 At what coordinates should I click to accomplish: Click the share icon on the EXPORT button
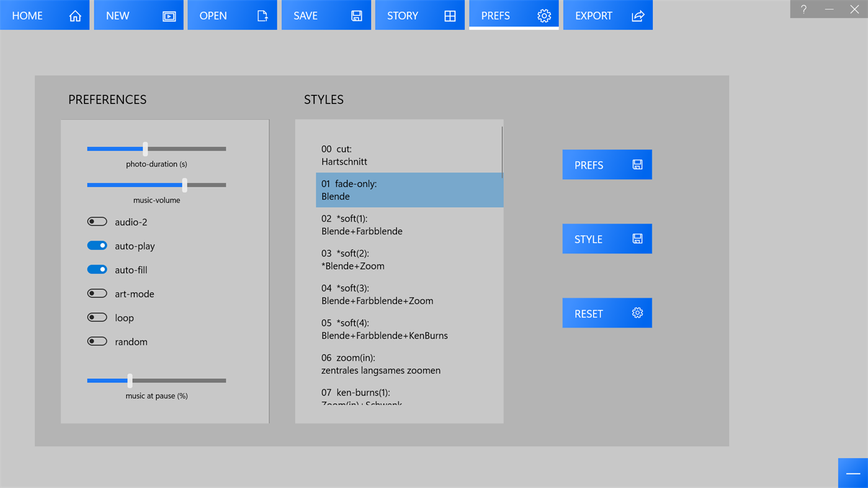[638, 15]
